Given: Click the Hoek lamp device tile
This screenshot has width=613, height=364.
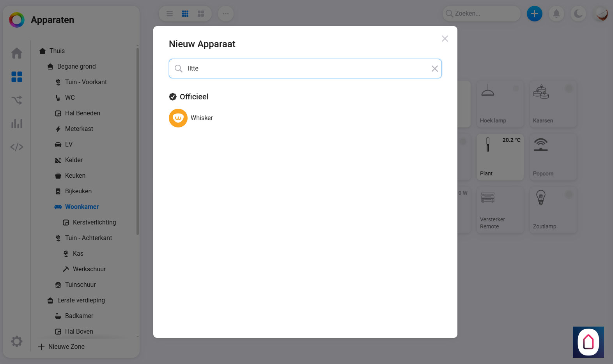Looking at the screenshot, I should [x=500, y=104].
